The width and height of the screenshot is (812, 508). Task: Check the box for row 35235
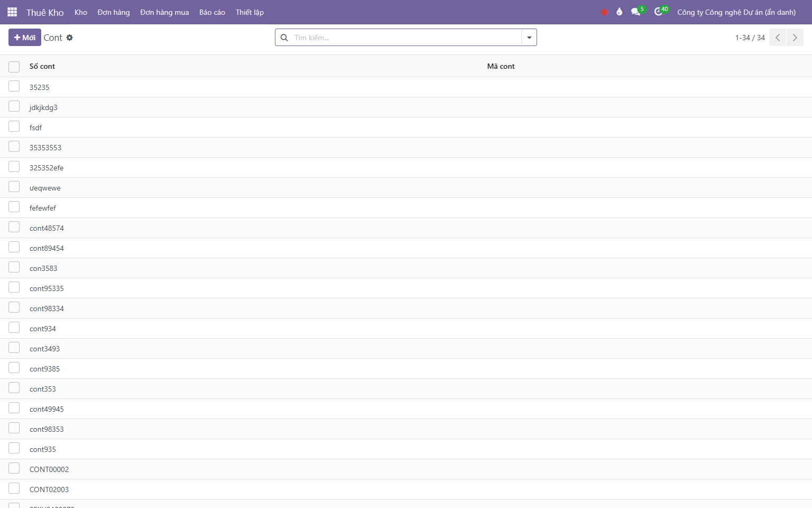point(14,86)
